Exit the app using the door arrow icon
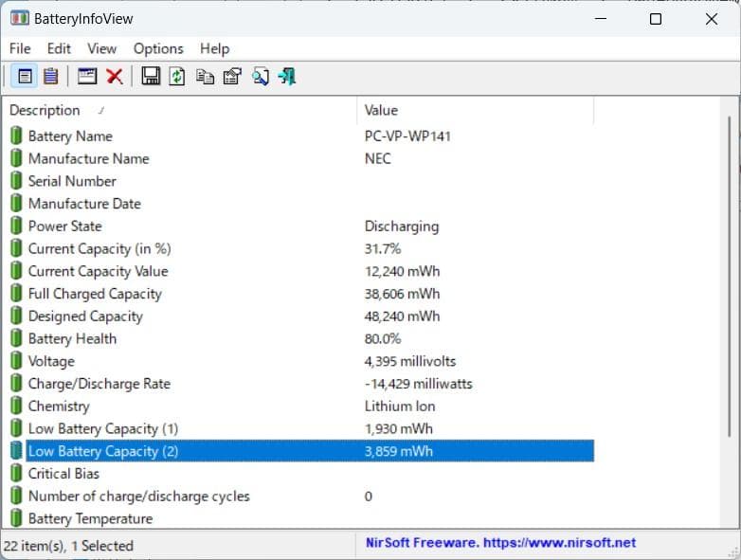 point(287,76)
